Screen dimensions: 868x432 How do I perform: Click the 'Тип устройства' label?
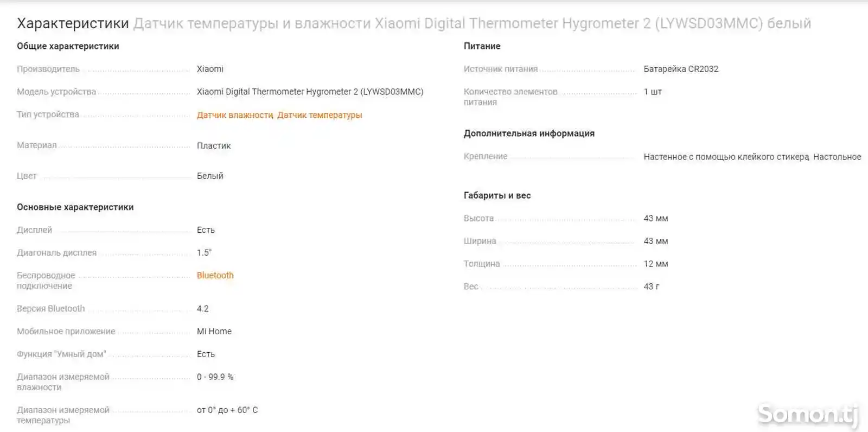click(x=48, y=115)
